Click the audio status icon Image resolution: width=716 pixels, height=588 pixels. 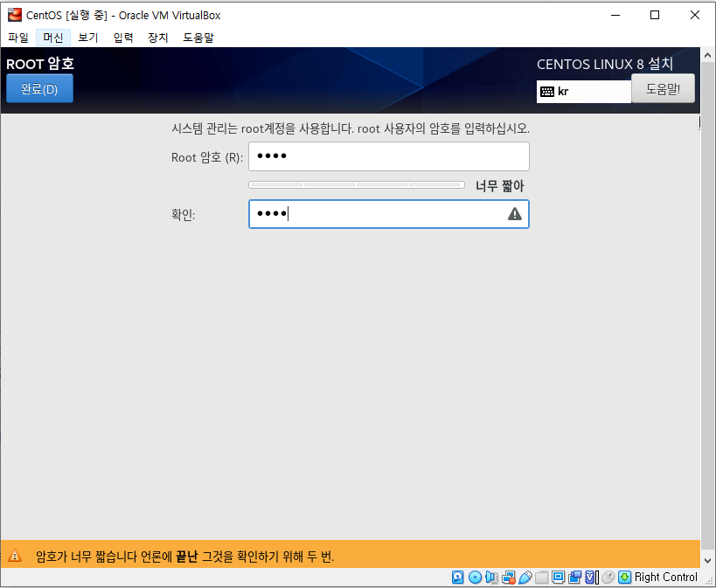[x=492, y=577]
